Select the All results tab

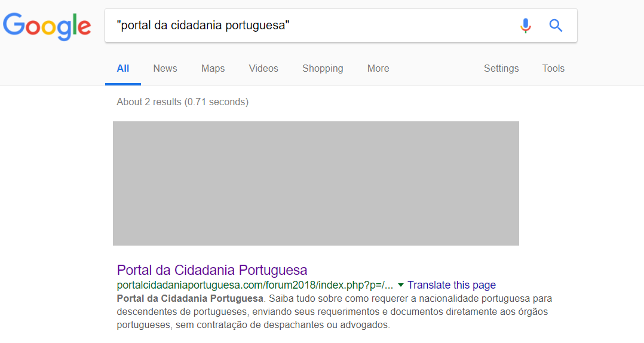(x=123, y=69)
